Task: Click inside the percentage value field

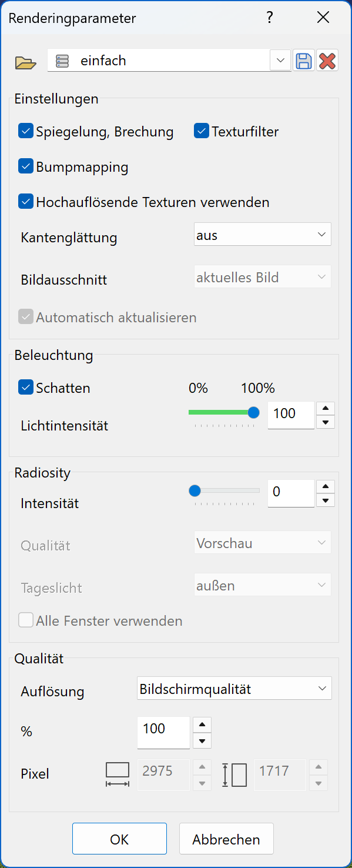Action: click(163, 733)
